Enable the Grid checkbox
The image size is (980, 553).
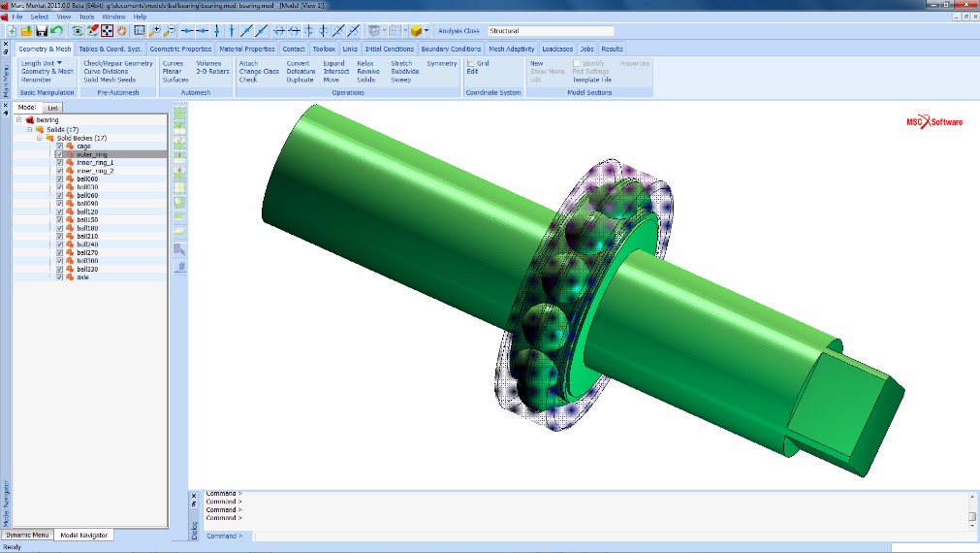(x=470, y=63)
